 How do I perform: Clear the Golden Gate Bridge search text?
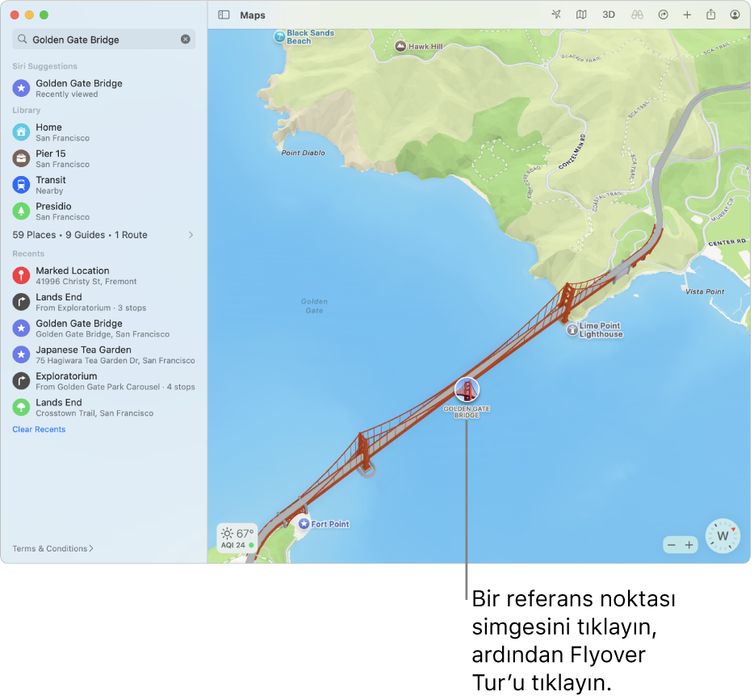[x=185, y=40]
